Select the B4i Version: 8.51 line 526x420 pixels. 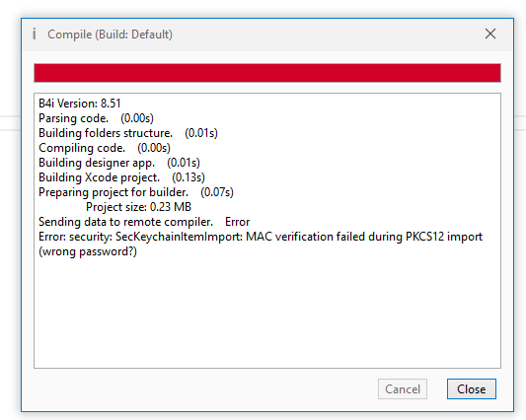tap(80, 104)
